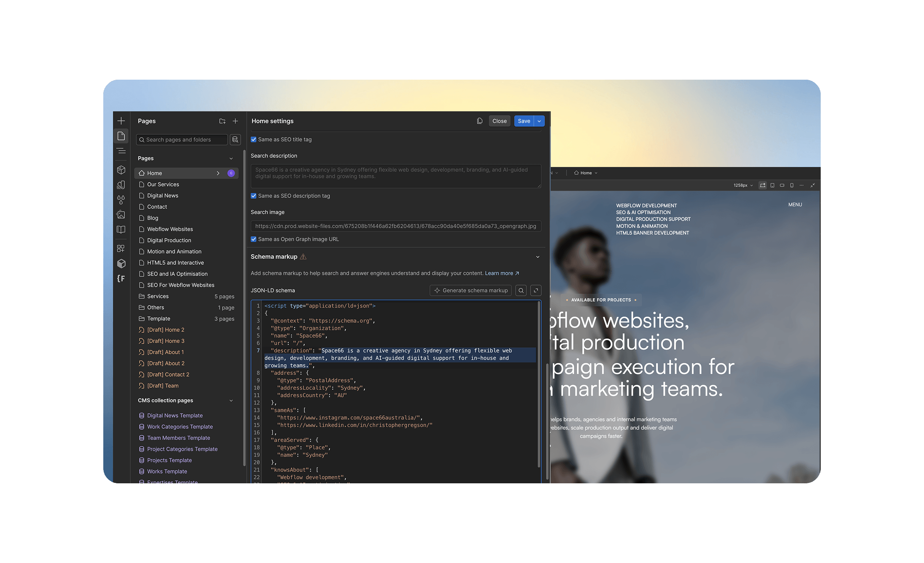Click the copy icon in Home settings header
This screenshot has width=924, height=563.
point(480,121)
